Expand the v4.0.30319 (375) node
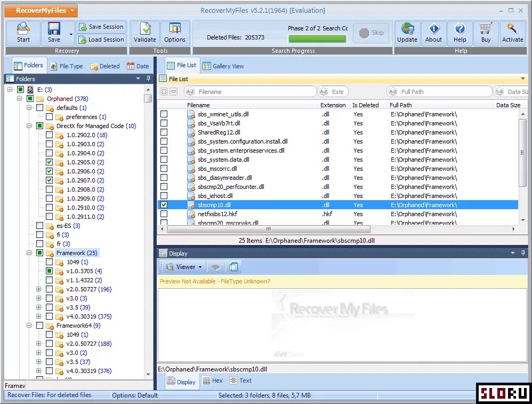 (x=39, y=316)
